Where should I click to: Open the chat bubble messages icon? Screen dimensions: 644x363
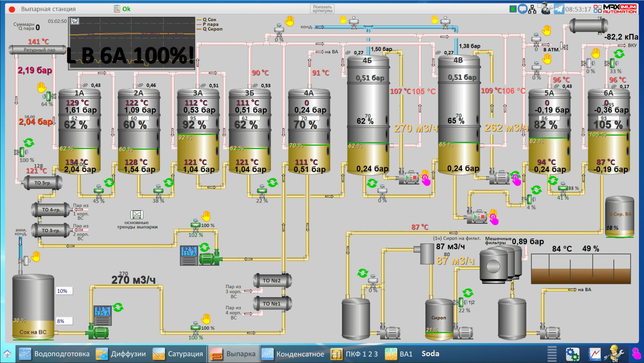[x=522, y=9]
